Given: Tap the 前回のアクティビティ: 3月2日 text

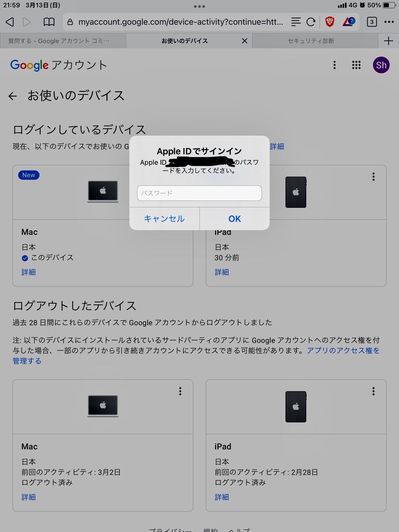Looking at the screenshot, I should (71, 472).
